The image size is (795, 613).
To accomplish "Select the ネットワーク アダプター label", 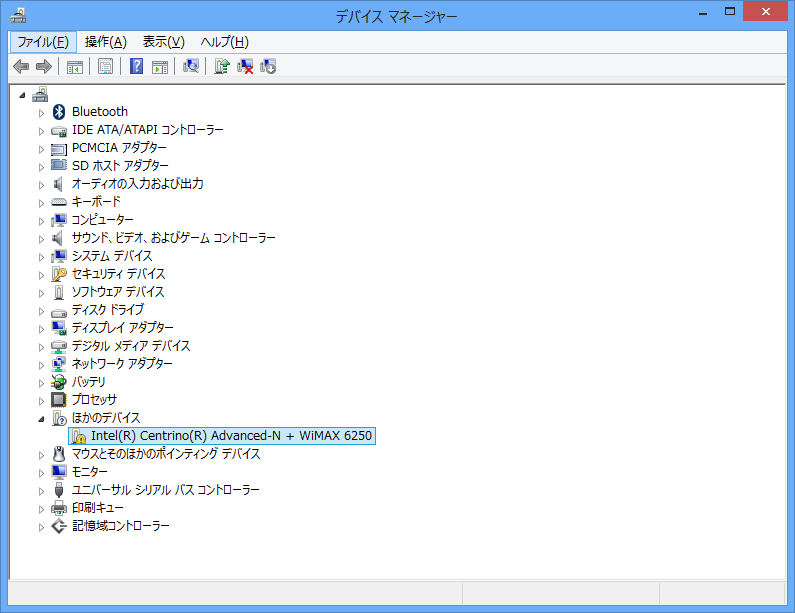I will click(x=122, y=364).
